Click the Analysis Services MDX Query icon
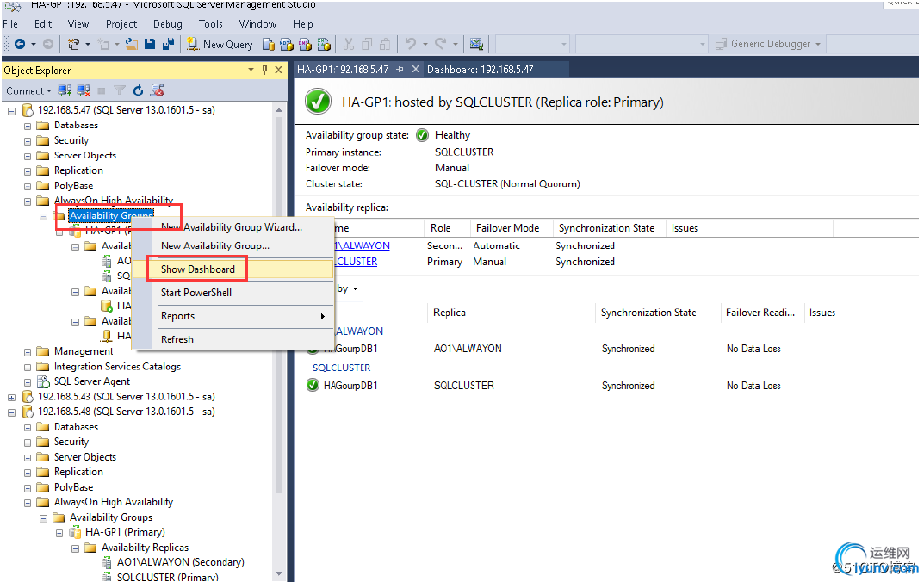 287,44
